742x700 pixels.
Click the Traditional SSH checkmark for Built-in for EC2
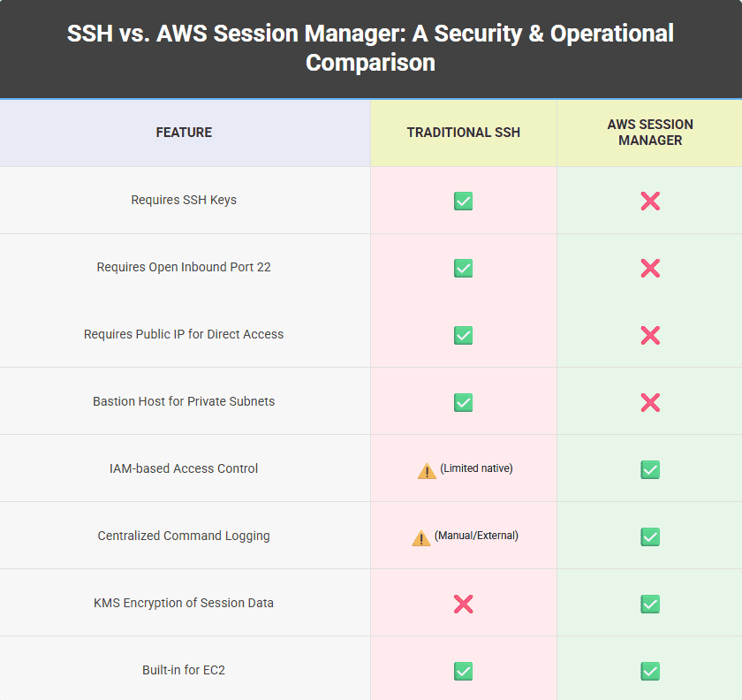463,672
